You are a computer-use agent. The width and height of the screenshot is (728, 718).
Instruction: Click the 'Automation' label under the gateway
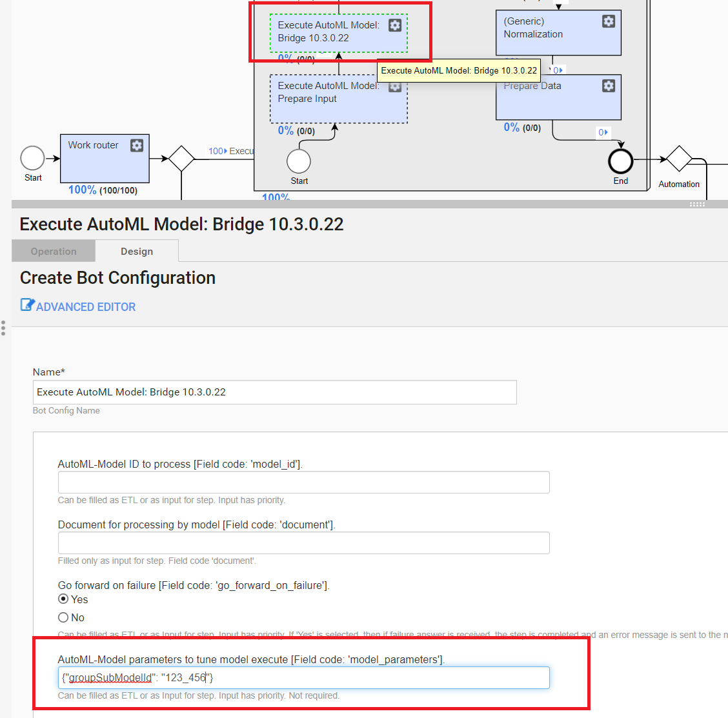679,184
